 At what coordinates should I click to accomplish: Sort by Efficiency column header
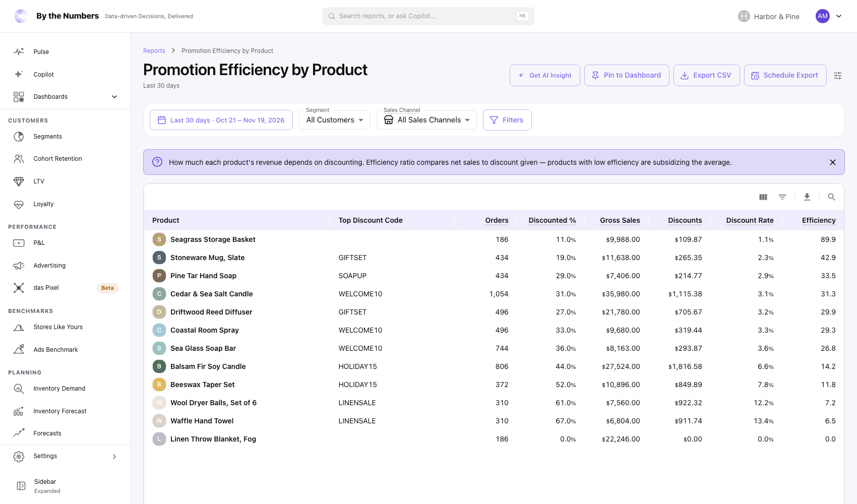(819, 220)
